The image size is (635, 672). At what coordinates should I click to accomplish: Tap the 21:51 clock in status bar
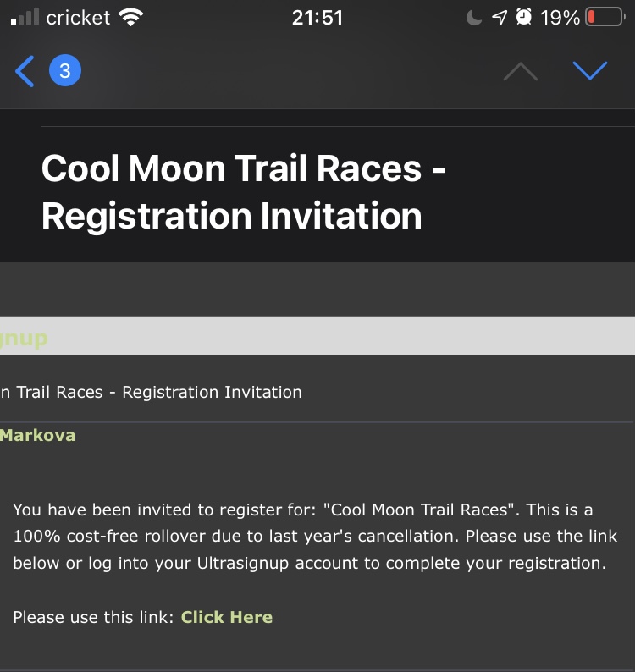coord(317,18)
